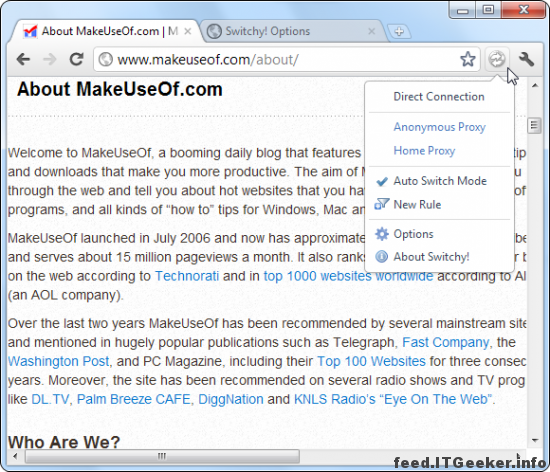
Task: Click the About Switchy! info icon
Action: pyautogui.click(x=382, y=257)
